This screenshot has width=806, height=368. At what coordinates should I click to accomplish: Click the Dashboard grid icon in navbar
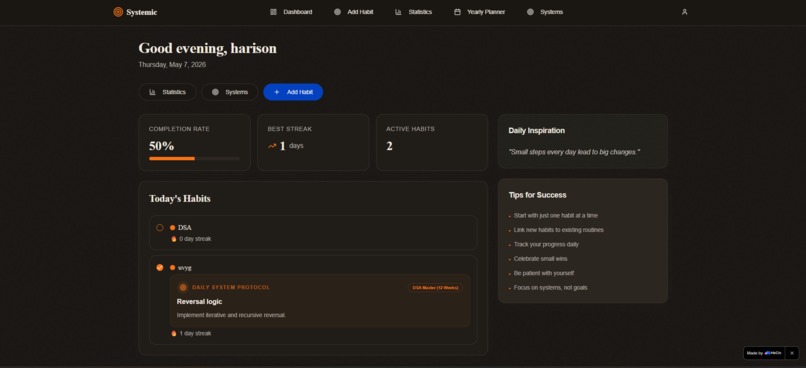[273, 12]
